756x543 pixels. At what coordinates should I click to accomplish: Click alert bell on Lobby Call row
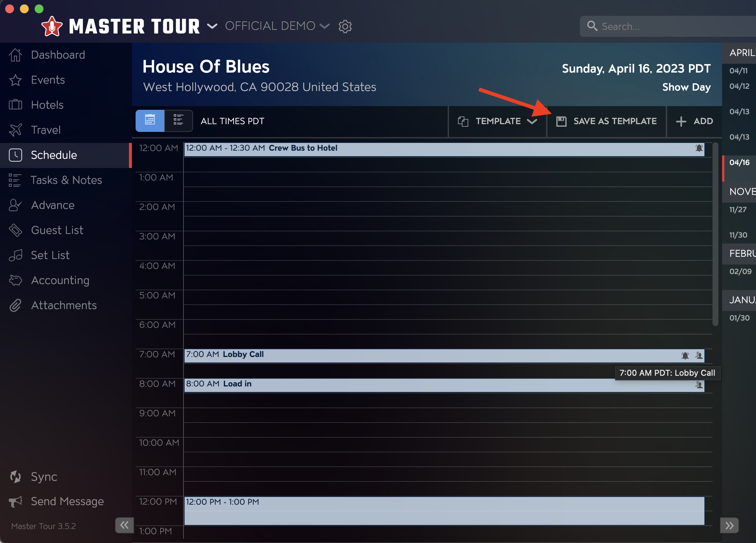pyautogui.click(x=685, y=355)
